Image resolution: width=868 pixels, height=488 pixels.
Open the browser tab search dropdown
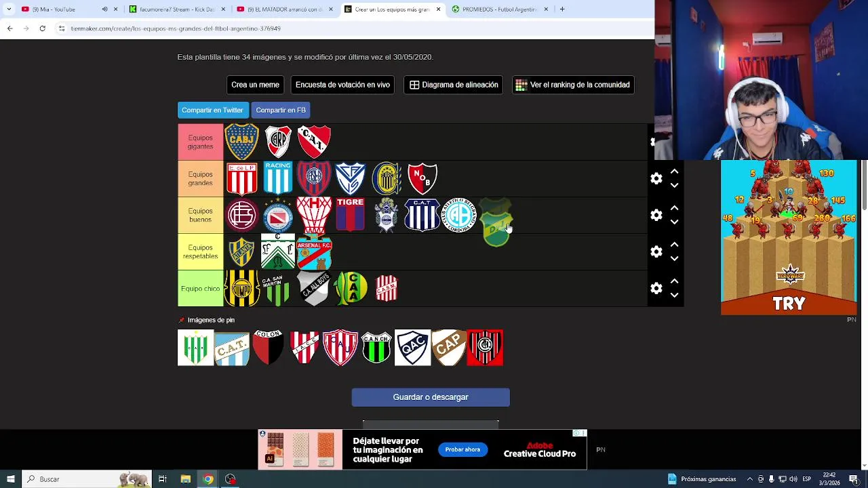tap(9, 9)
